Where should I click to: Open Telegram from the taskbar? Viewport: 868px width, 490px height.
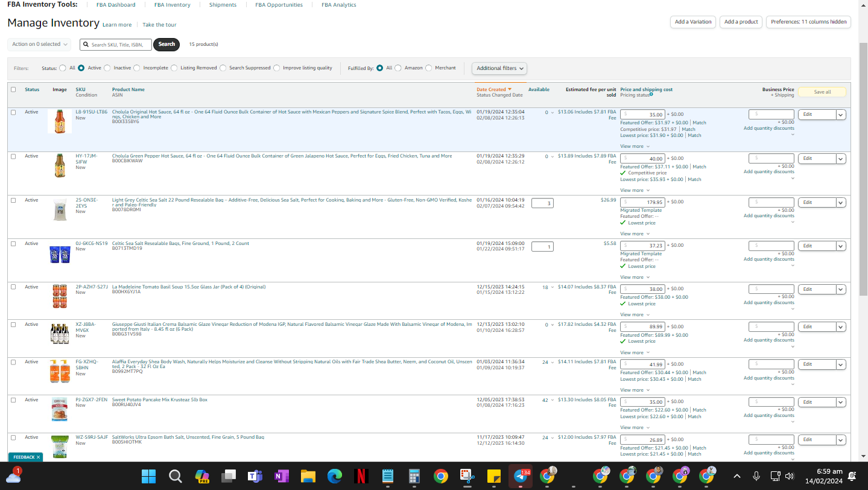click(x=520, y=477)
